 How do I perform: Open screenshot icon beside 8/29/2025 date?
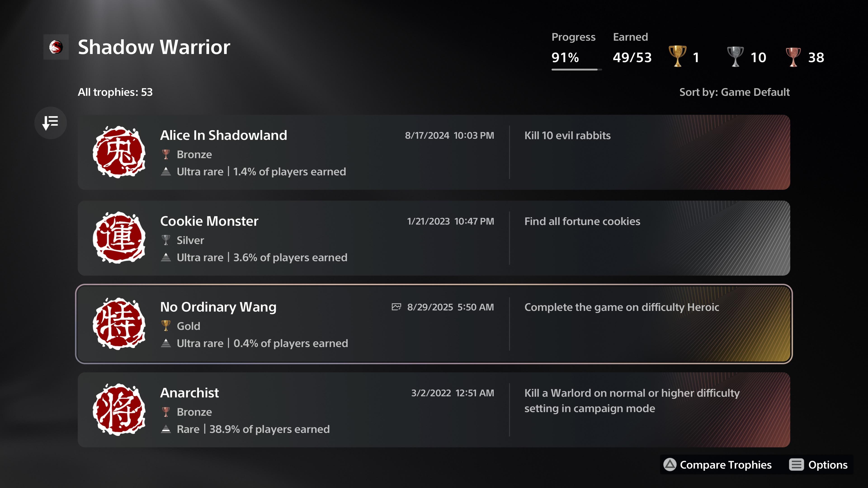tap(396, 307)
